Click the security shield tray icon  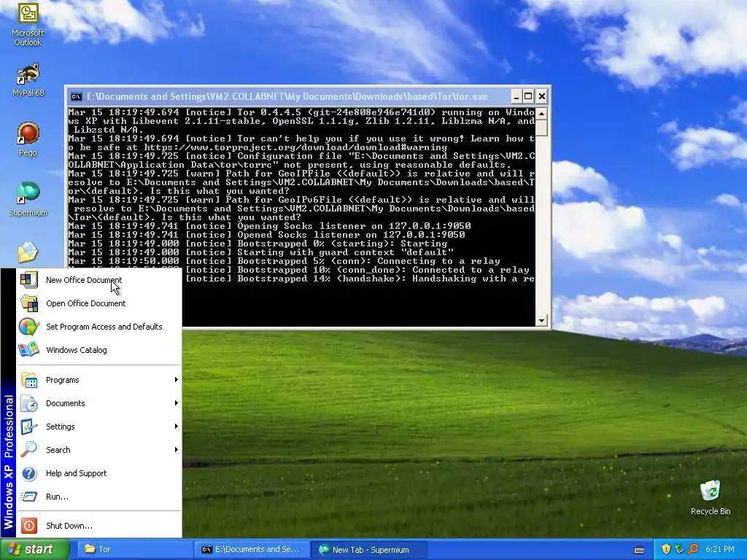point(666,549)
